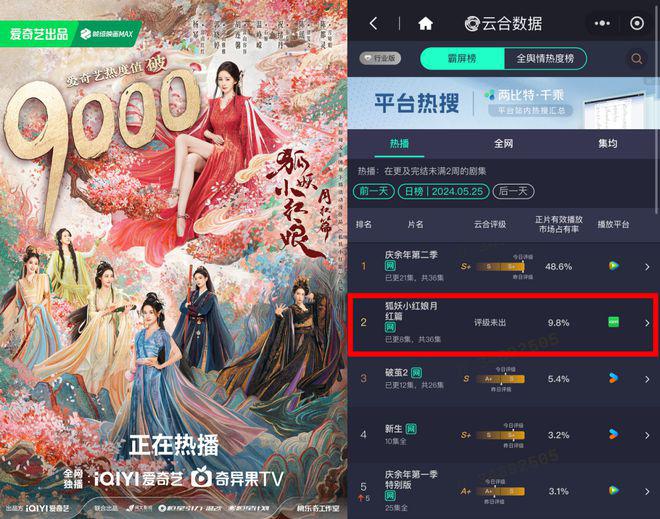Click the 后一天 button

[x=513, y=191]
